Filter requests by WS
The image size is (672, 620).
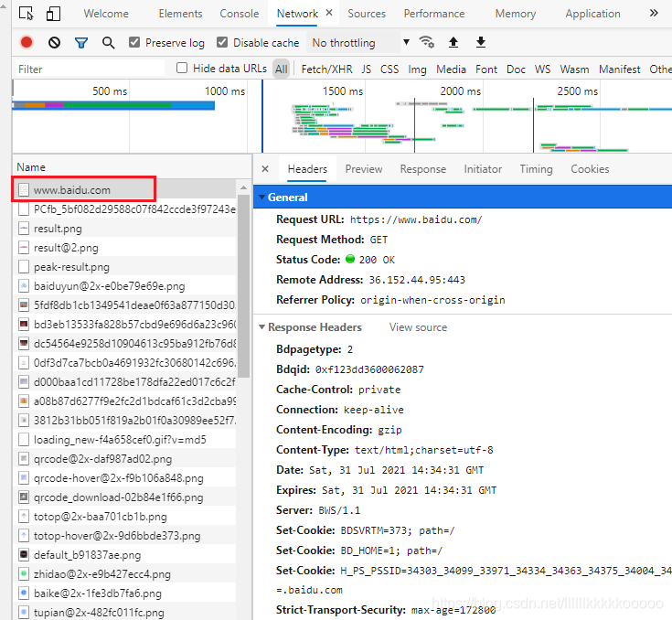tap(542, 69)
